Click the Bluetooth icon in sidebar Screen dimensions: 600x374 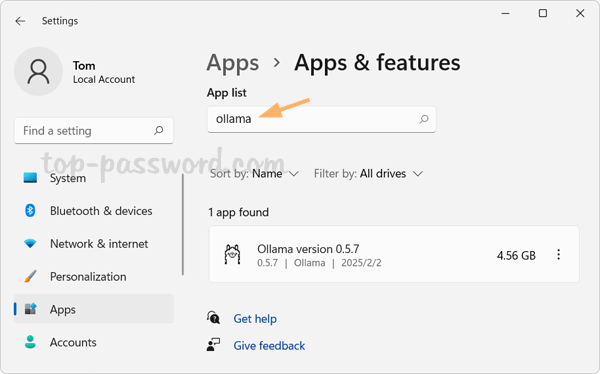30,211
